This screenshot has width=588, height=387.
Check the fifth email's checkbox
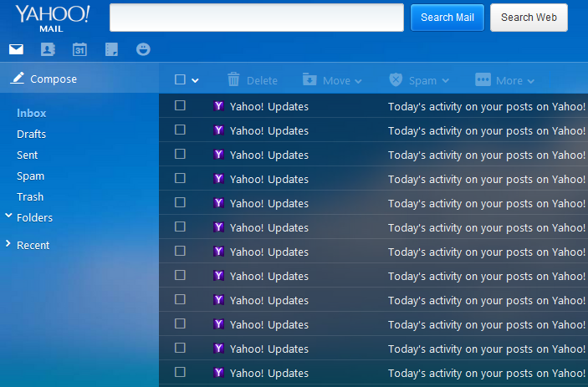click(x=180, y=202)
